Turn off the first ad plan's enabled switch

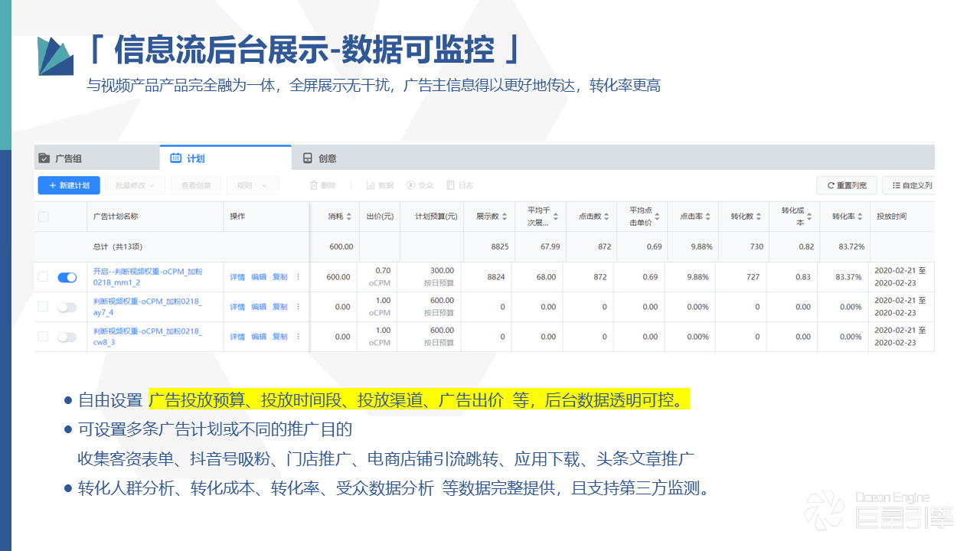67,277
